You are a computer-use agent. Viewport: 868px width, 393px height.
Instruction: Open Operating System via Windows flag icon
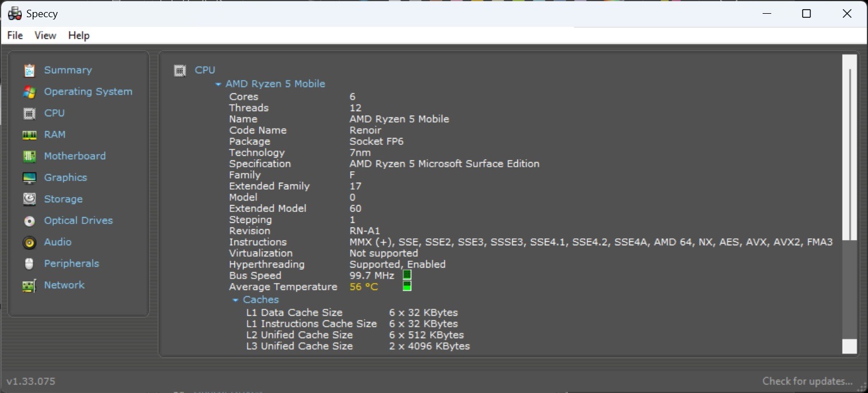29,92
